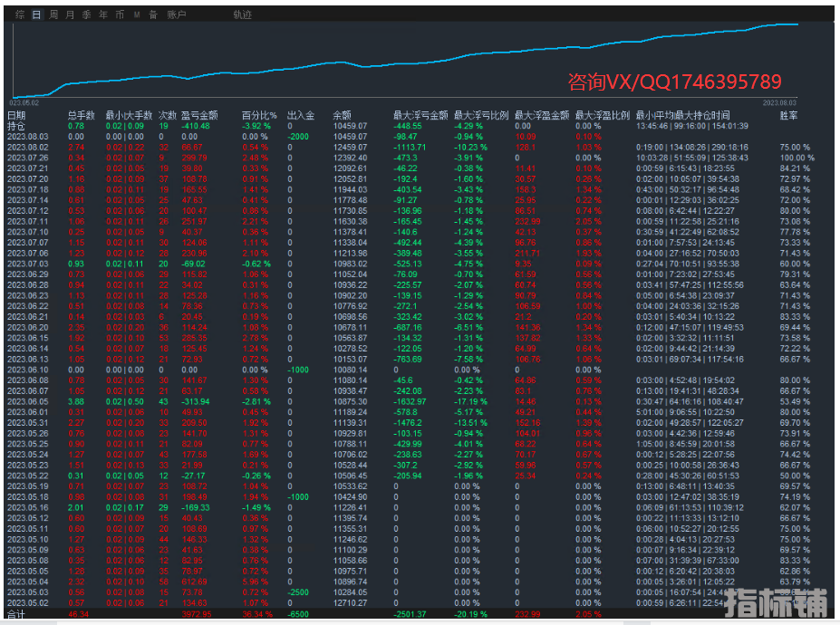Open the 币 currency tab

coord(119,14)
